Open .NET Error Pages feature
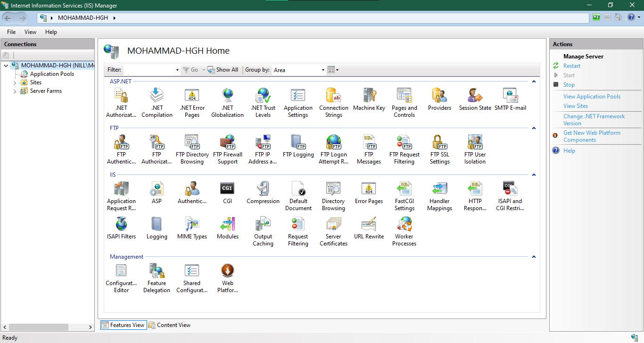The height and width of the screenshot is (343, 644). pos(192,103)
